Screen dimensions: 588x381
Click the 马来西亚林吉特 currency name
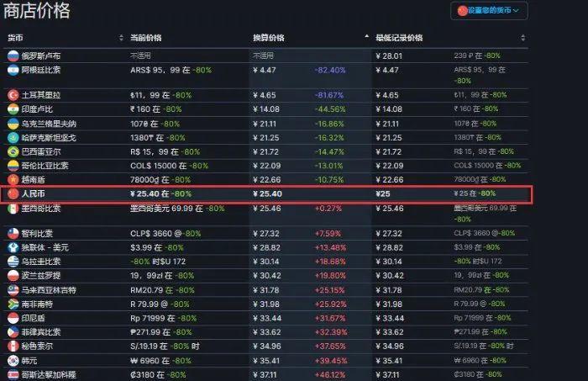49,290
